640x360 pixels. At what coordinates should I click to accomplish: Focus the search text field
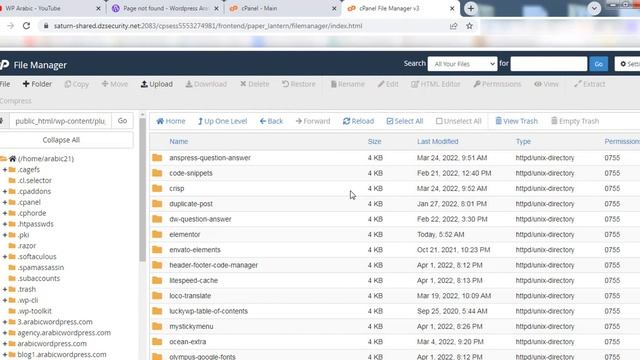coord(549,64)
